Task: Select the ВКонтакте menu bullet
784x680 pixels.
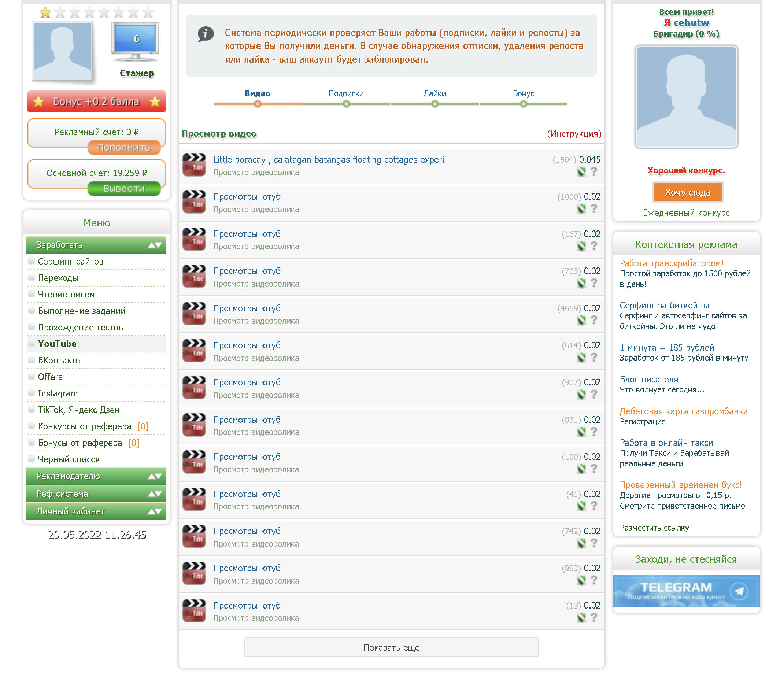Action: (x=32, y=360)
